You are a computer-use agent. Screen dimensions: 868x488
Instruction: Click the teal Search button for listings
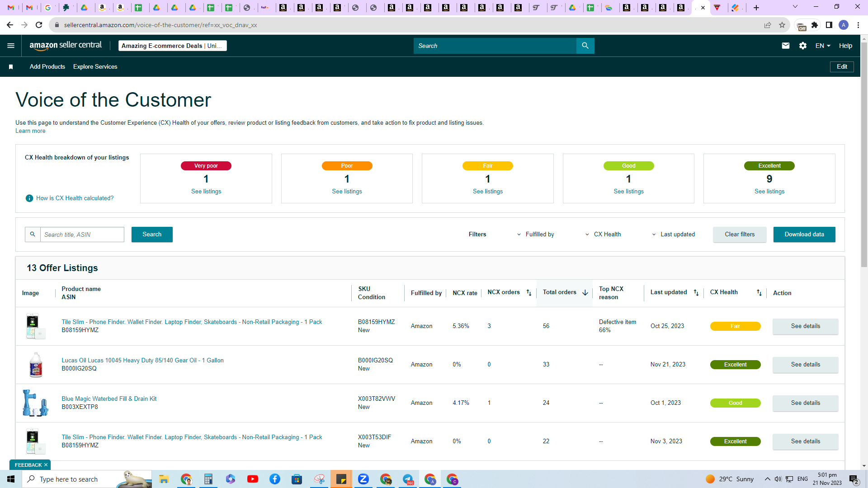(152, 235)
